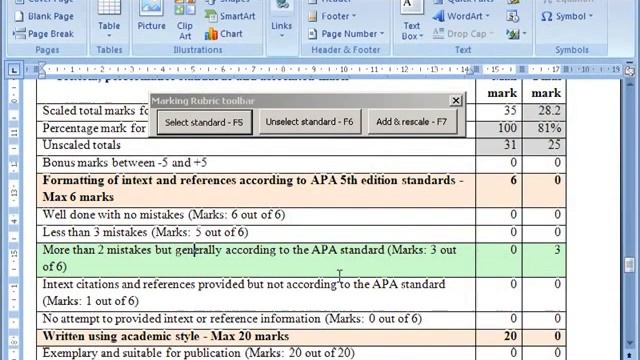640x360 pixels.
Task: Open the Drop Cap menu
Action: tap(463, 34)
